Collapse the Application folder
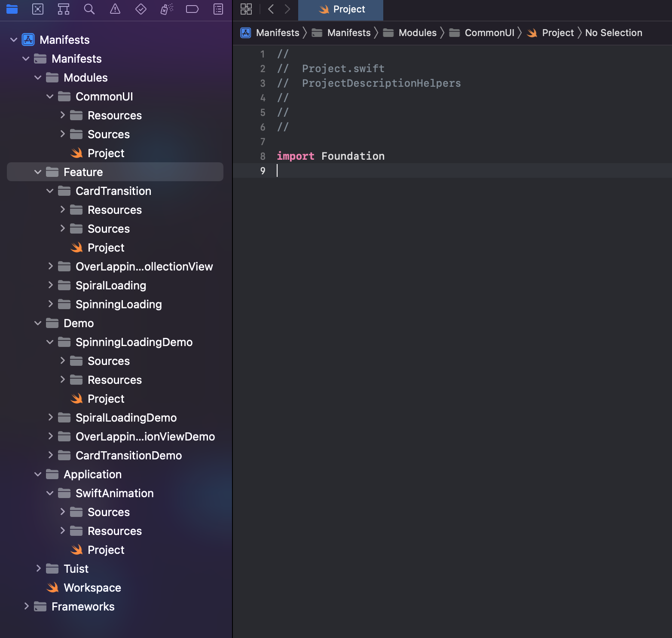Viewport: 672px width, 638px height. [38, 474]
